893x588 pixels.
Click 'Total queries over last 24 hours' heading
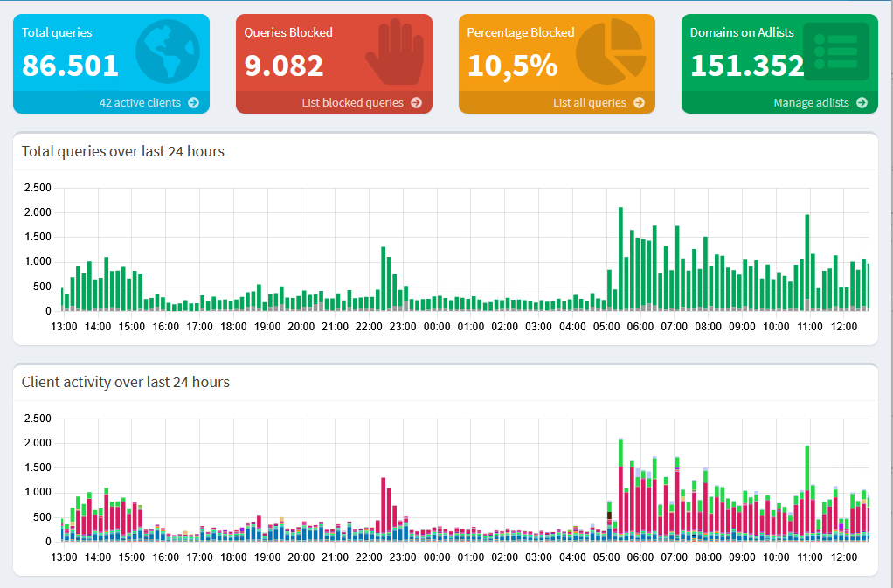pos(123,151)
